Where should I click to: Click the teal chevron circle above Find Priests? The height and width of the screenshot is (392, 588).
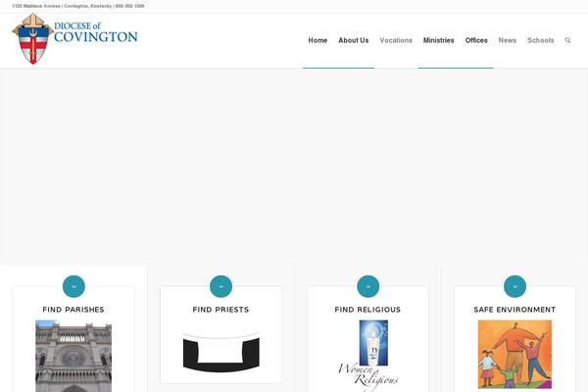(220, 286)
